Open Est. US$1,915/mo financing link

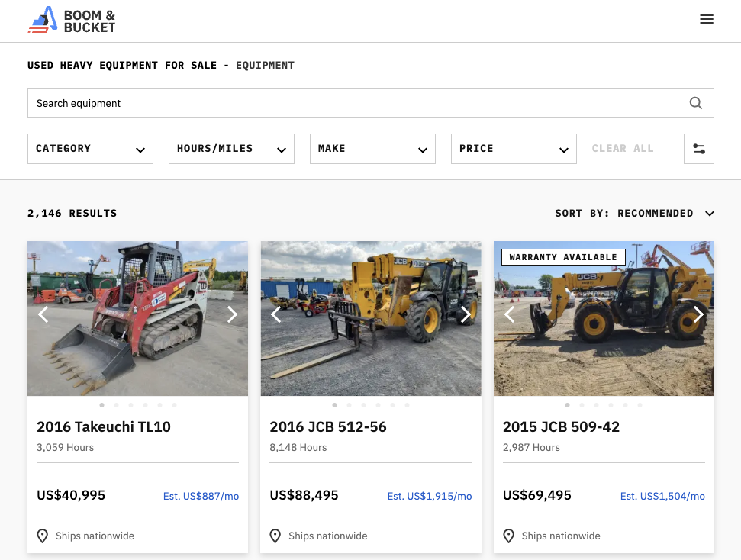click(x=429, y=496)
